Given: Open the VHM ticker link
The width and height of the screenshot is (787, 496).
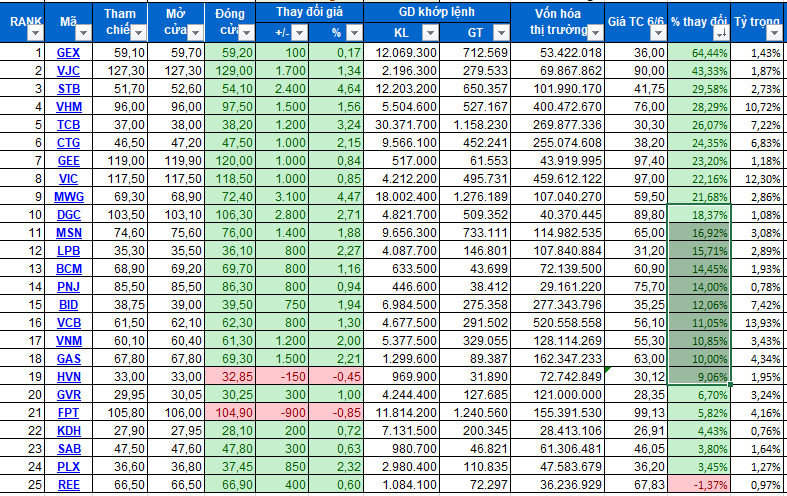Looking at the screenshot, I should point(69,107).
